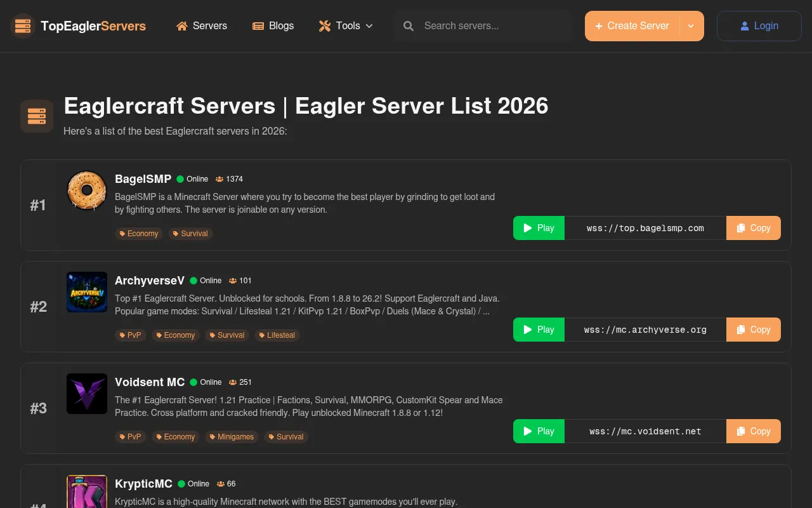The height and width of the screenshot is (508, 812).
Task: Open the BagelSMP bagel thumbnail
Action: pyautogui.click(x=87, y=190)
